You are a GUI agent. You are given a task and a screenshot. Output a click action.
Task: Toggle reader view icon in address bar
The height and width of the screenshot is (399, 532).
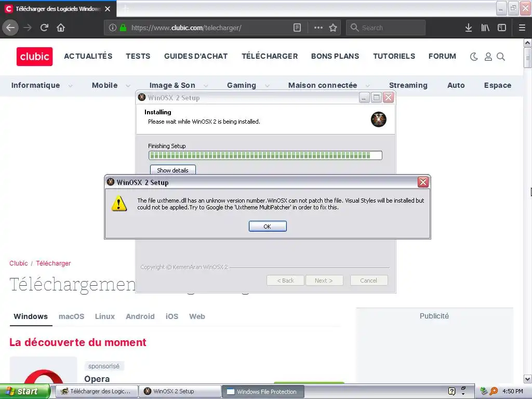point(297,28)
